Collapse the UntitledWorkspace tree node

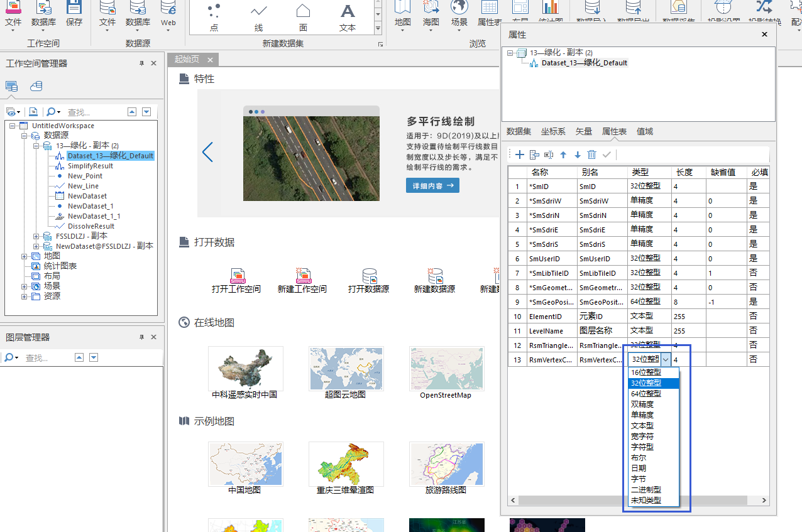[13, 126]
